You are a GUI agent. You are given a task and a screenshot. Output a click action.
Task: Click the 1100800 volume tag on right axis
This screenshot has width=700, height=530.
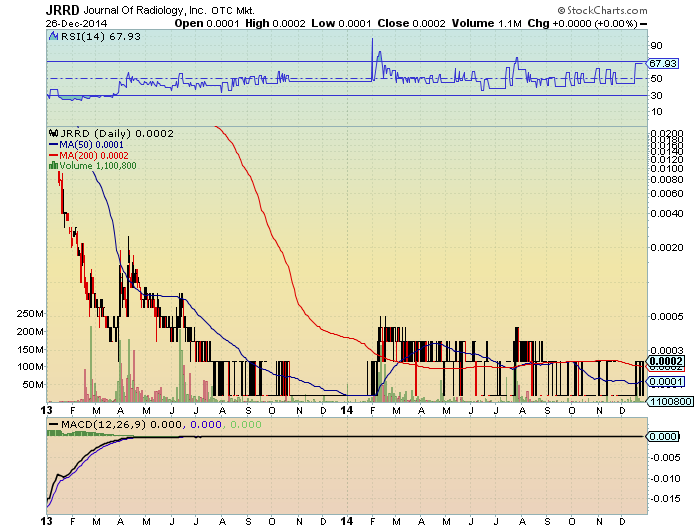click(x=670, y=401)
